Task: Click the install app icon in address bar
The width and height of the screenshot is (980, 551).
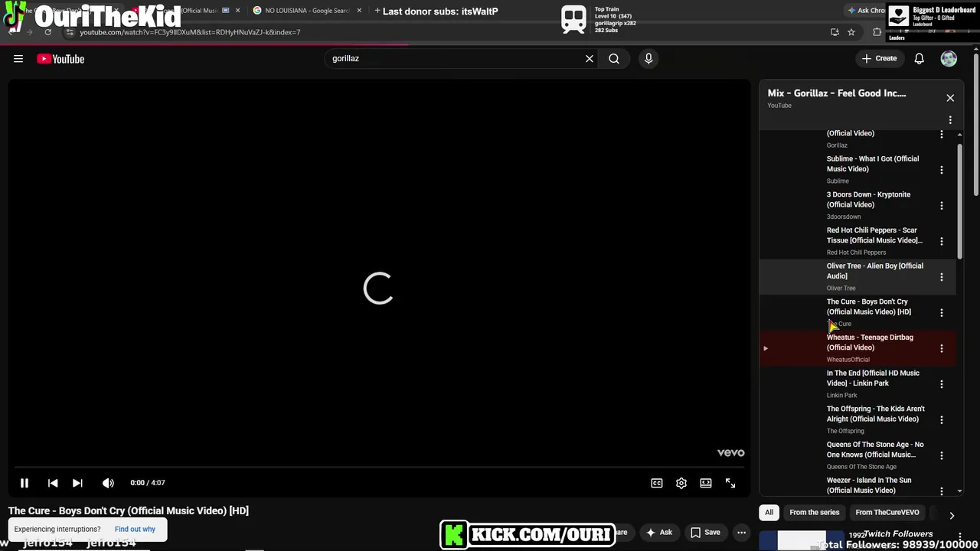Action: pos(835,32)
